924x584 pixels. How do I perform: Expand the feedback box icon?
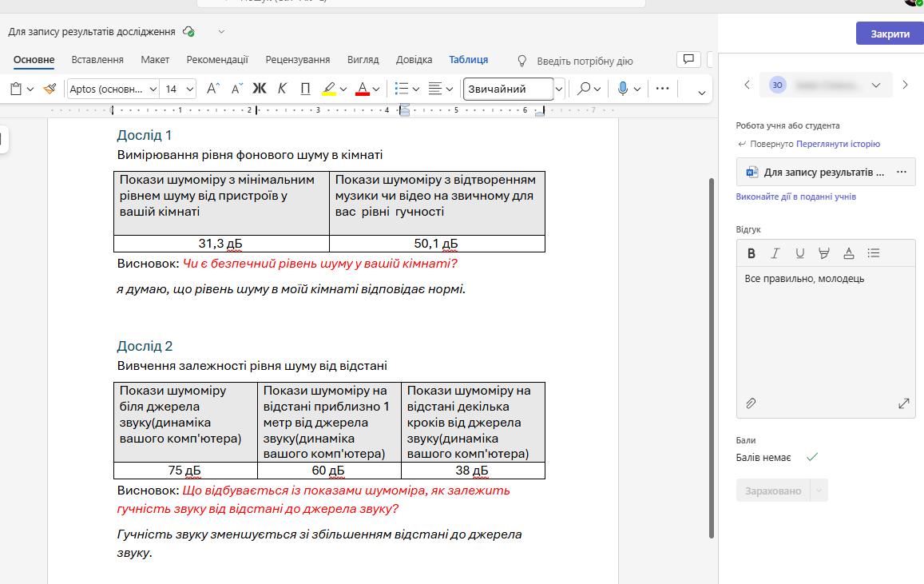click(x=904, y=403)
